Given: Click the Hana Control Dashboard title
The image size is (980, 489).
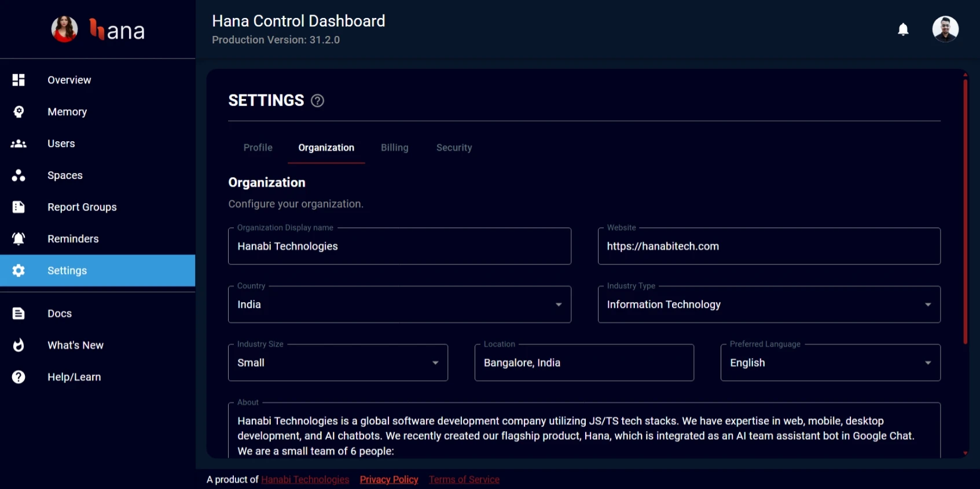Looking at the screenshot, I should 298,21.
